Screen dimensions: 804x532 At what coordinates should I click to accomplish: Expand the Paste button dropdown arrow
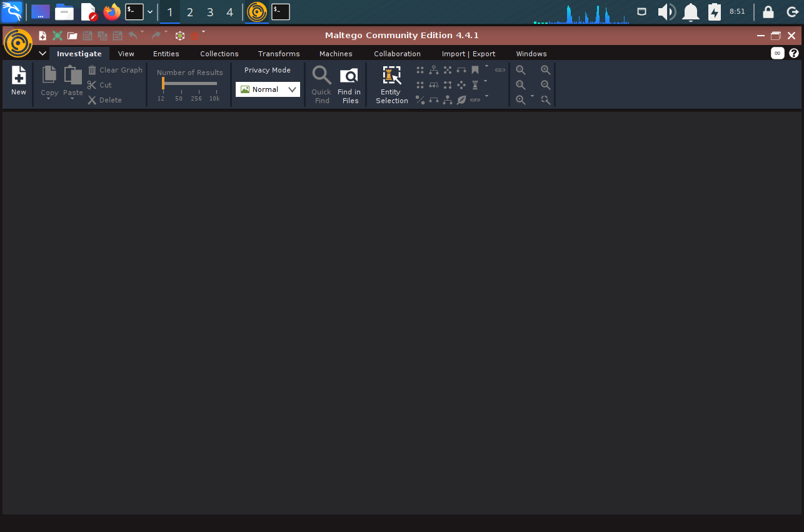[x=73, y=99]
